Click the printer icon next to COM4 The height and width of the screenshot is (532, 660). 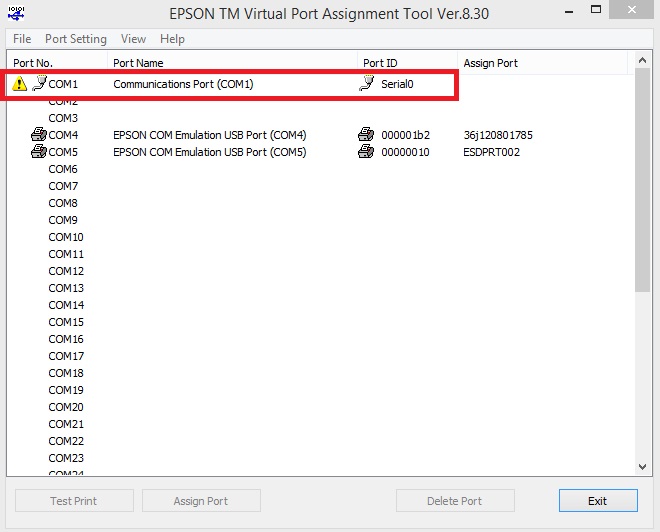tap(39, 134)
